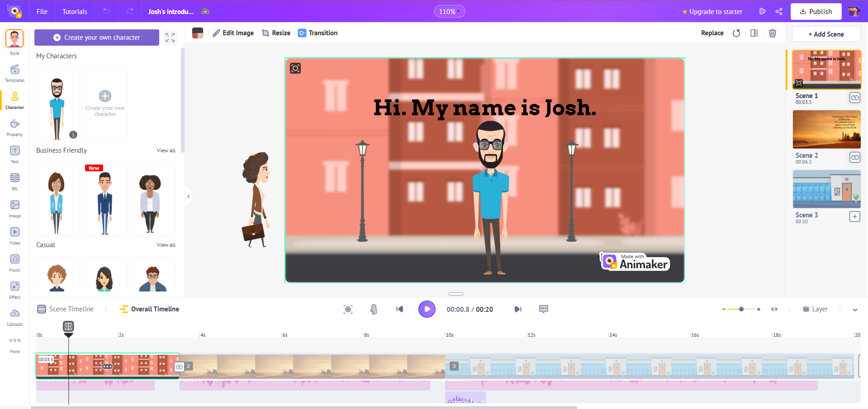Rotate the scene with the rotate icon
Screen dimensions: 868x409
pyautogui.click(x=736, y=33)
